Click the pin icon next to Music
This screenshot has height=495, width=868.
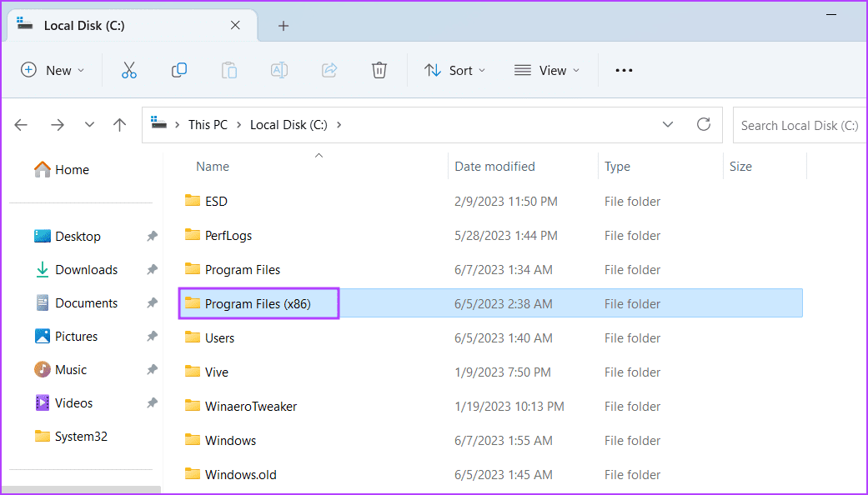(152, 369)
